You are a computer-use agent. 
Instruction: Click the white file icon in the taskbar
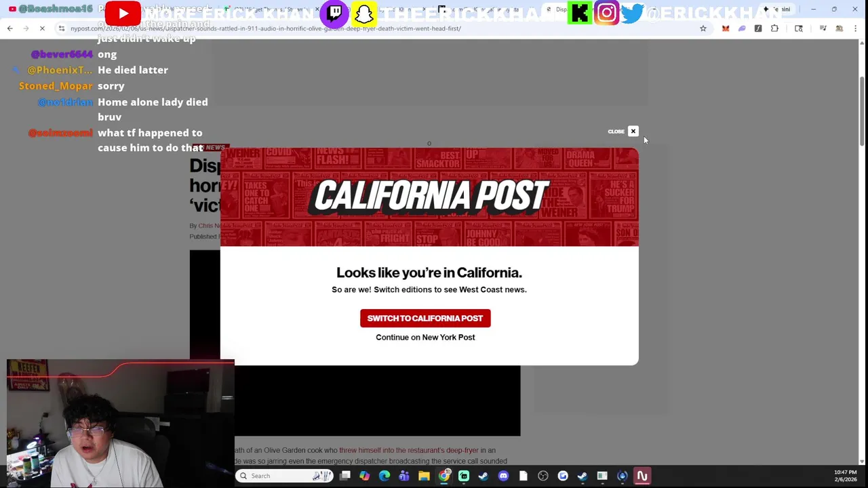click(x=523, y=476)
